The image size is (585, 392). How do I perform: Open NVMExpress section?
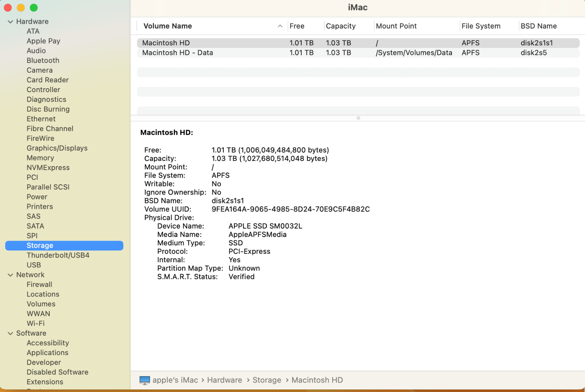48,167
